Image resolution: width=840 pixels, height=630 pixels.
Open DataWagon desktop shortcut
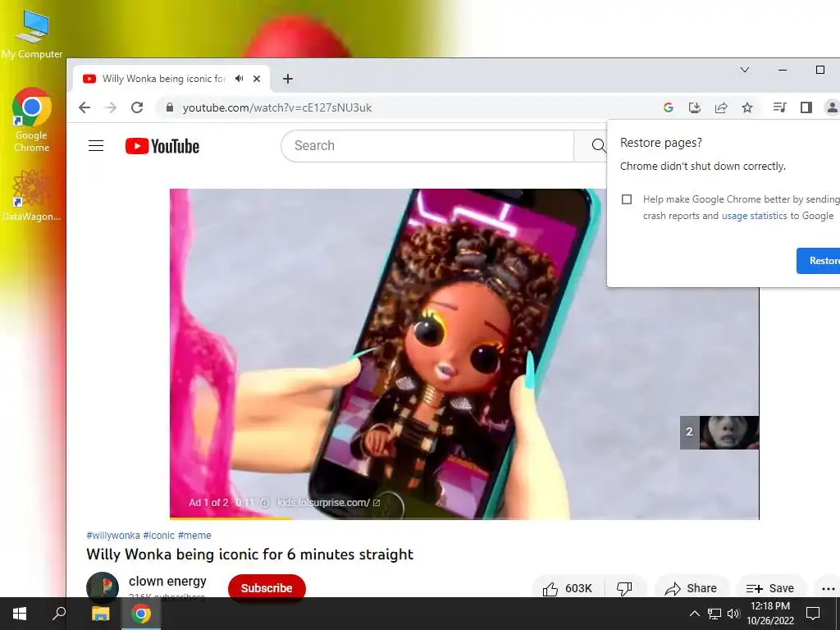(32, 195)
